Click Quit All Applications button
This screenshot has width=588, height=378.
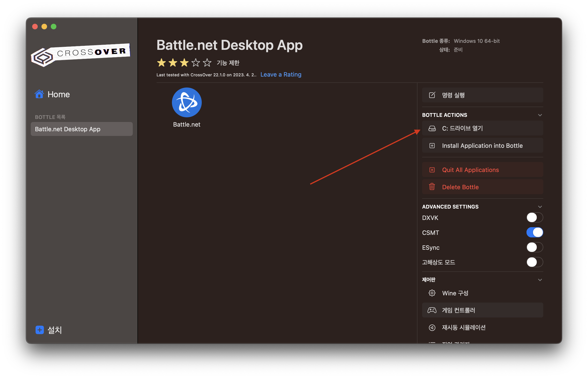click(x=470, y=170)
